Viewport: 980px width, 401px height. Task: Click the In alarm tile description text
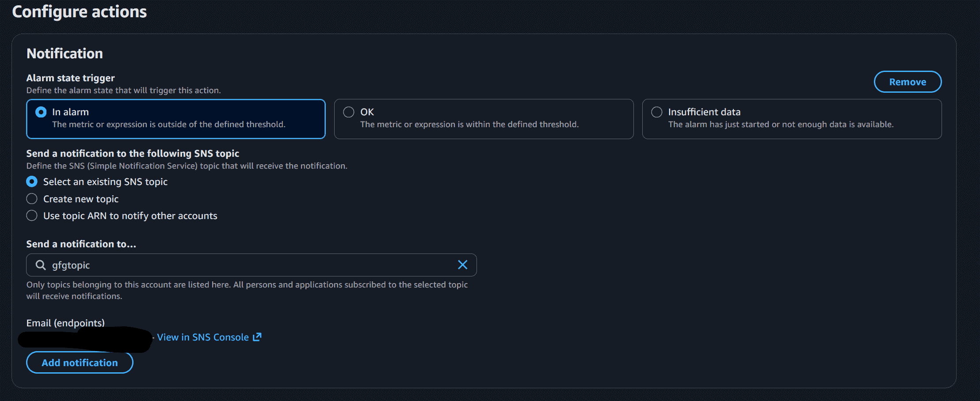click(169, 125)
